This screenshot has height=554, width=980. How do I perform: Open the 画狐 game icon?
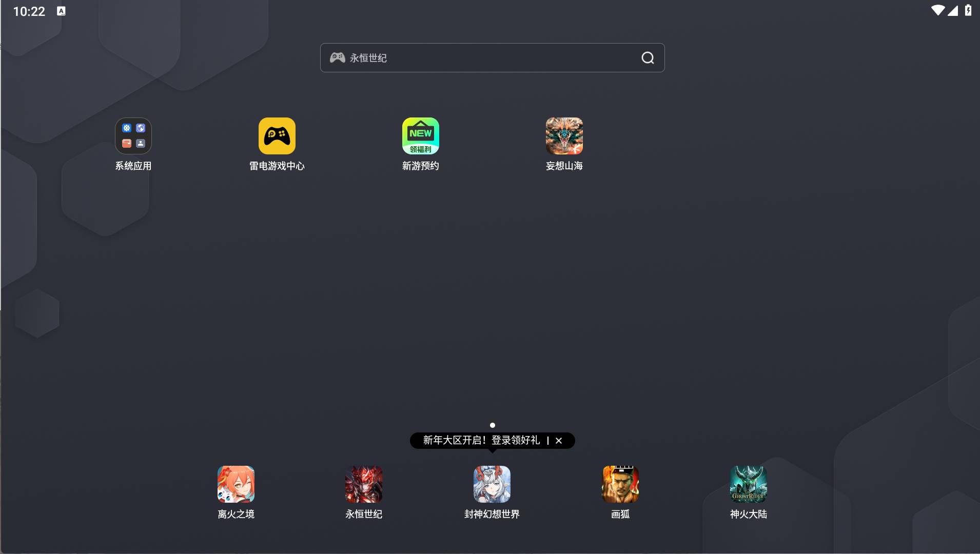620,484
